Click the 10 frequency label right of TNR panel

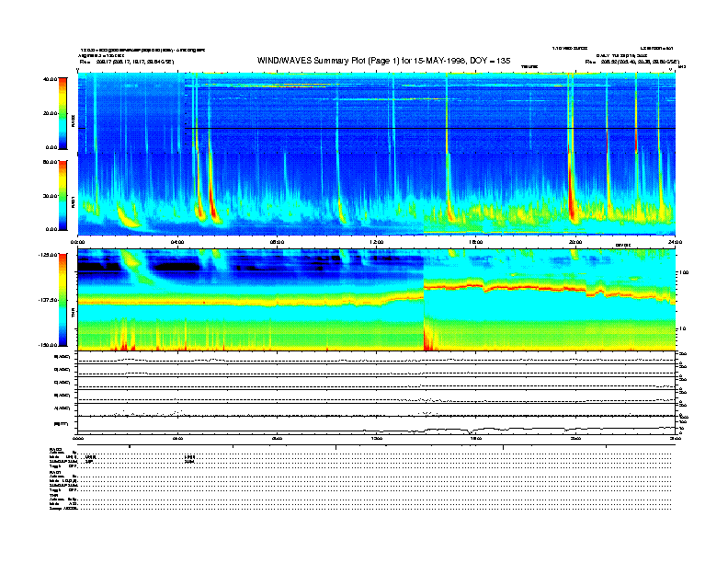point(683,329)
